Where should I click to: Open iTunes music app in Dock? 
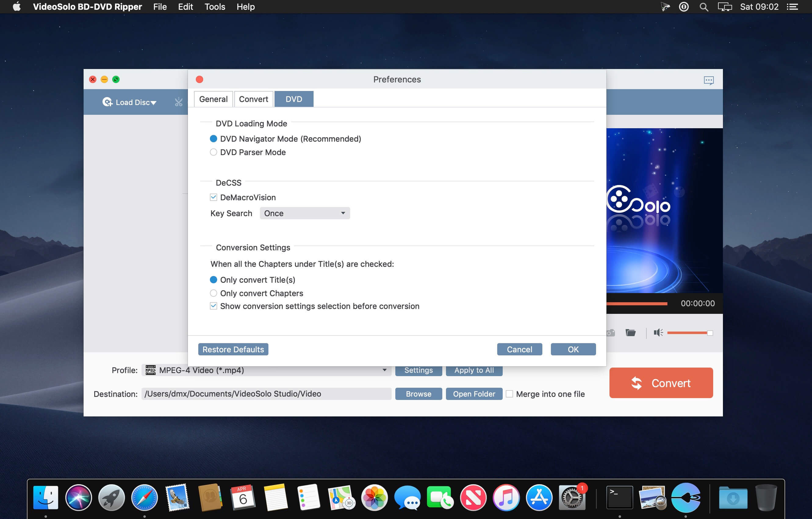coord(506,497)
